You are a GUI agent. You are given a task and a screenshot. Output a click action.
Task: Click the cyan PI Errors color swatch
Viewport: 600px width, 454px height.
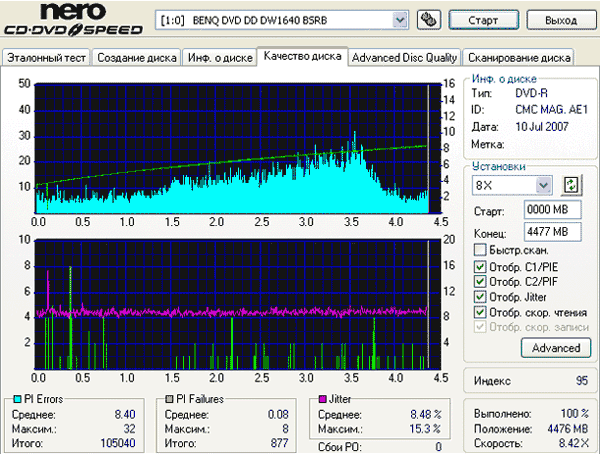(x=17, y=399)
